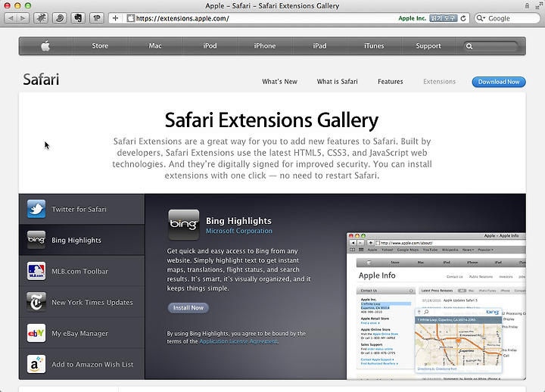The height and width of the screenshot is (392, 545).
Task: Open the Store tab in Apple navigation
Action: [100, 46]
